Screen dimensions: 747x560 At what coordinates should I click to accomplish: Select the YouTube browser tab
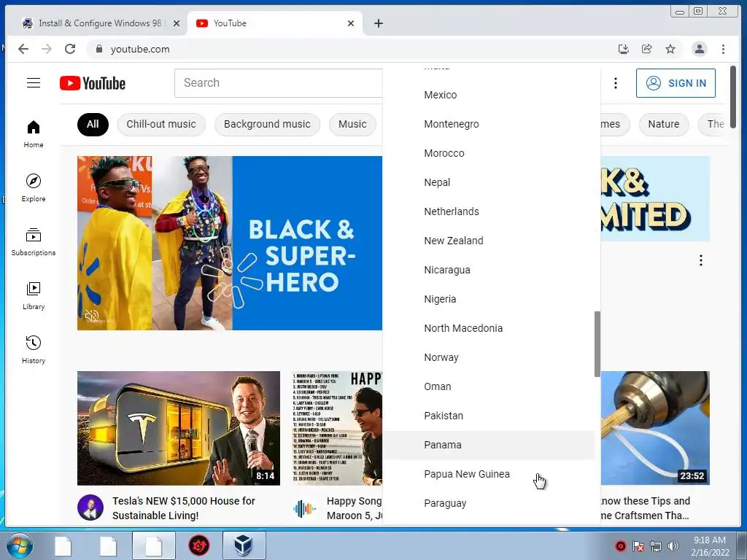point(275,23)
